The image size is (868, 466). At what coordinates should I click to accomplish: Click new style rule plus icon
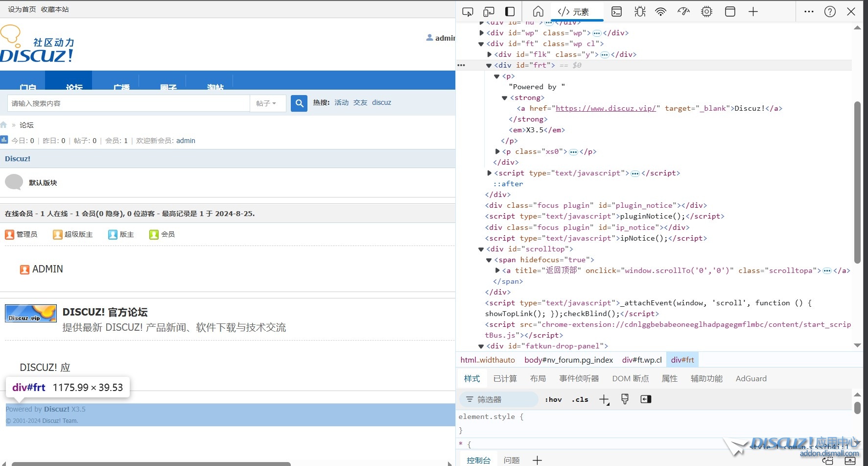click(604, 400)
